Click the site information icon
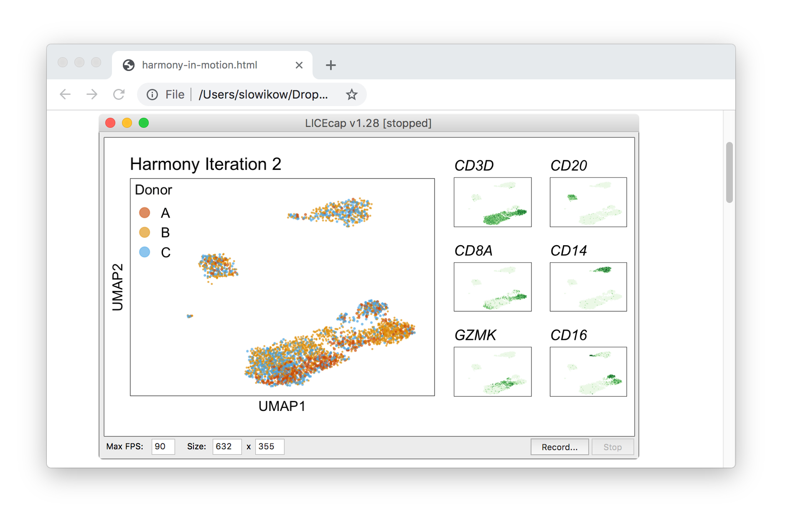Image resolution: width=788 pixels, height=532 pixels. click(152, 95)
